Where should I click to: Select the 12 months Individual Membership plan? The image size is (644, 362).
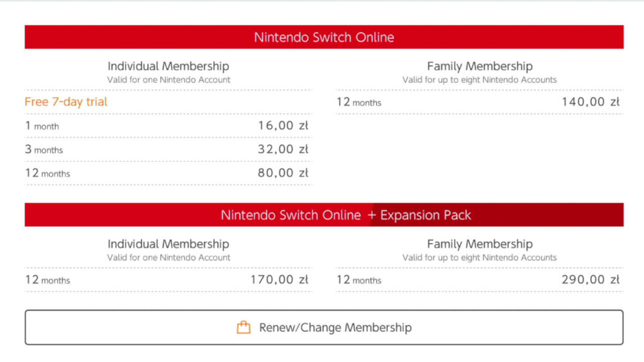point(157,173)
